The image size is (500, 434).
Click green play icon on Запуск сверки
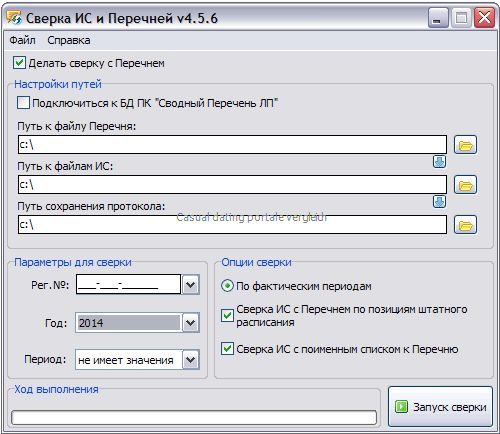401,407
